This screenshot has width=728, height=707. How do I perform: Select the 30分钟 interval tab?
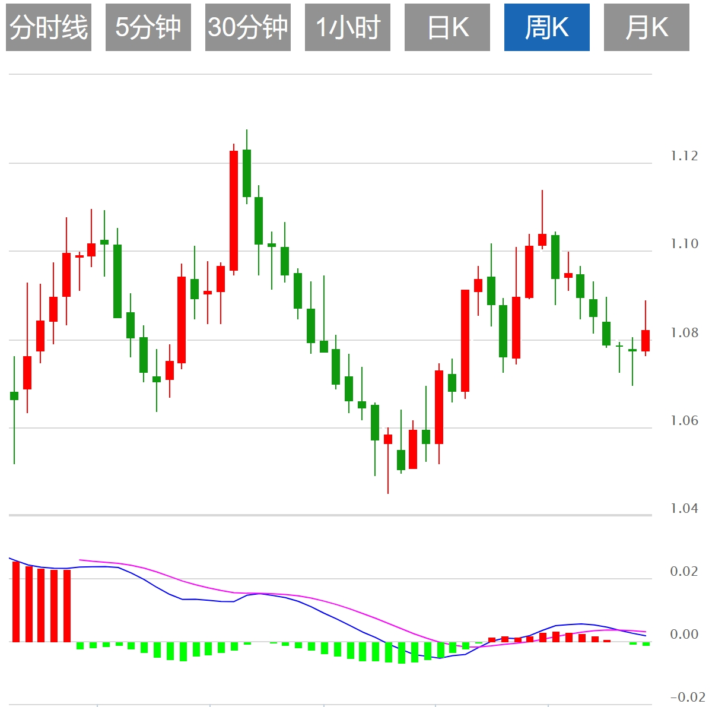point(248,27)
